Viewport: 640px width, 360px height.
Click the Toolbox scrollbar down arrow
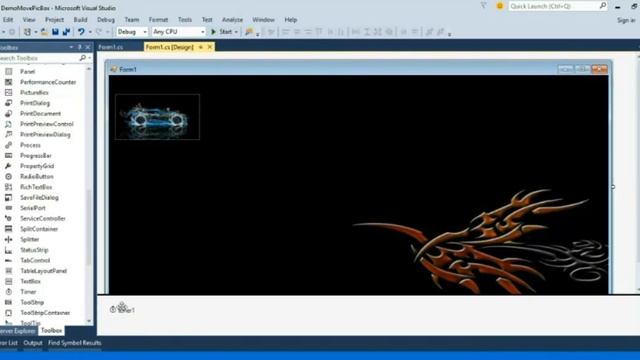(x=89, y=321)
